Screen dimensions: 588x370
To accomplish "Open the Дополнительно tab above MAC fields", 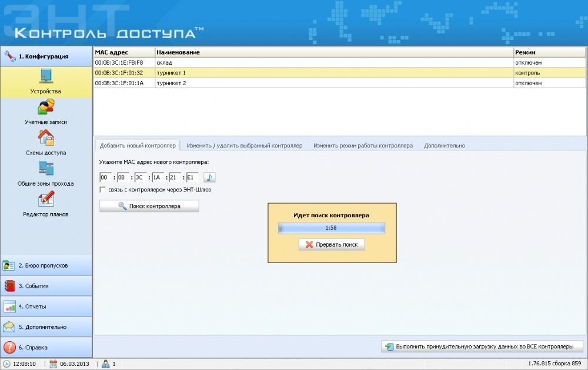I will [x=445, y=146].
